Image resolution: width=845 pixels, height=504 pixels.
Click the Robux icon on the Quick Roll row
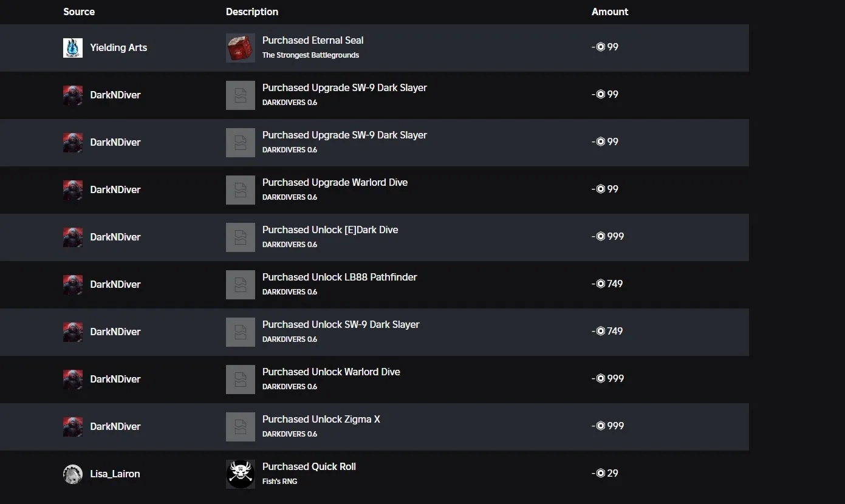click(x=601, y=473)
